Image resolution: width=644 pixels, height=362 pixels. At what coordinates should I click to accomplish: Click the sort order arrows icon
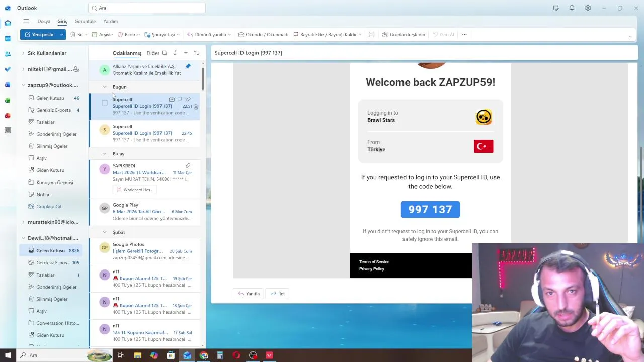[196, 53]
